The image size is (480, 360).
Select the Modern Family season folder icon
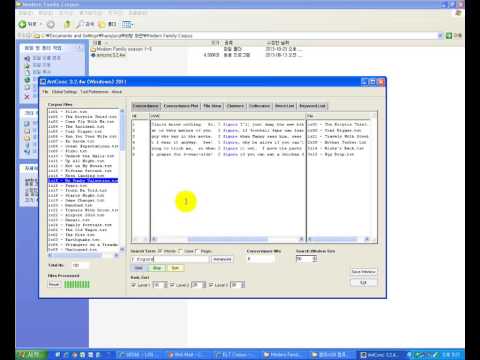coord(93,49)
